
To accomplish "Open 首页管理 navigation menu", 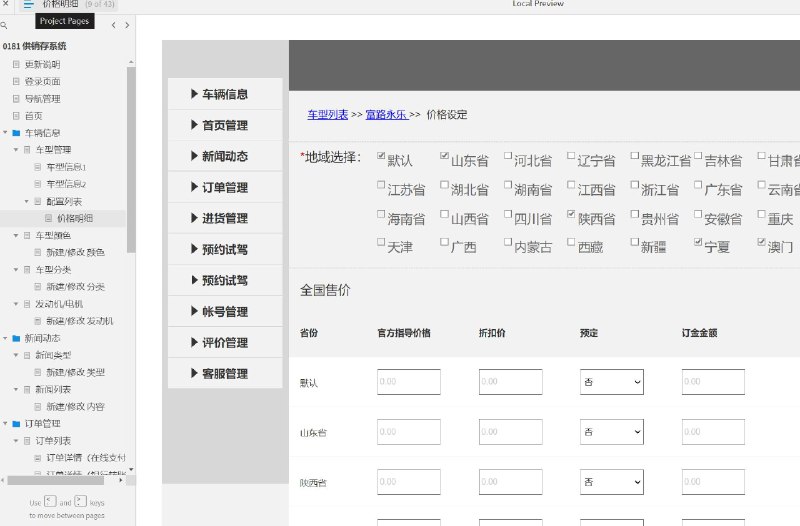I will 224,125.
